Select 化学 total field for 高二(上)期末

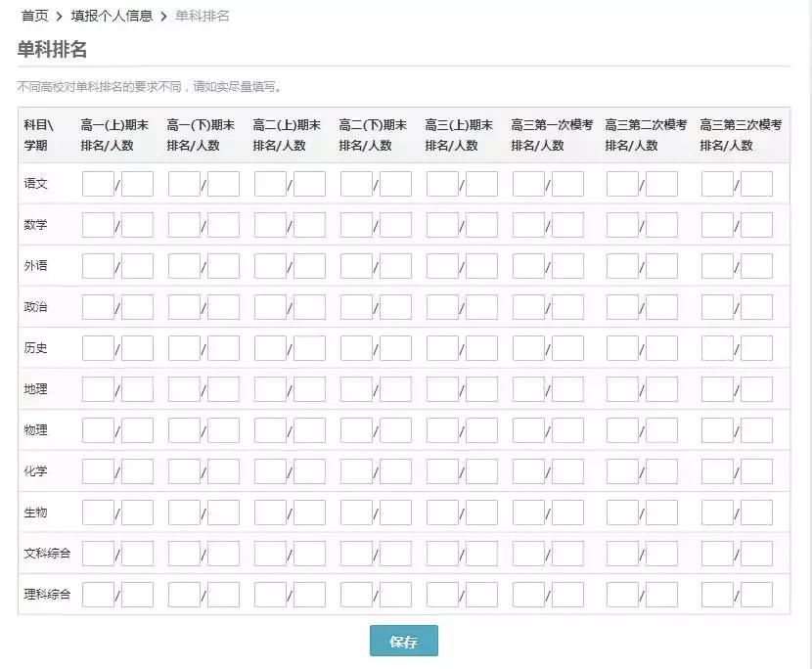tap(307, 470)
